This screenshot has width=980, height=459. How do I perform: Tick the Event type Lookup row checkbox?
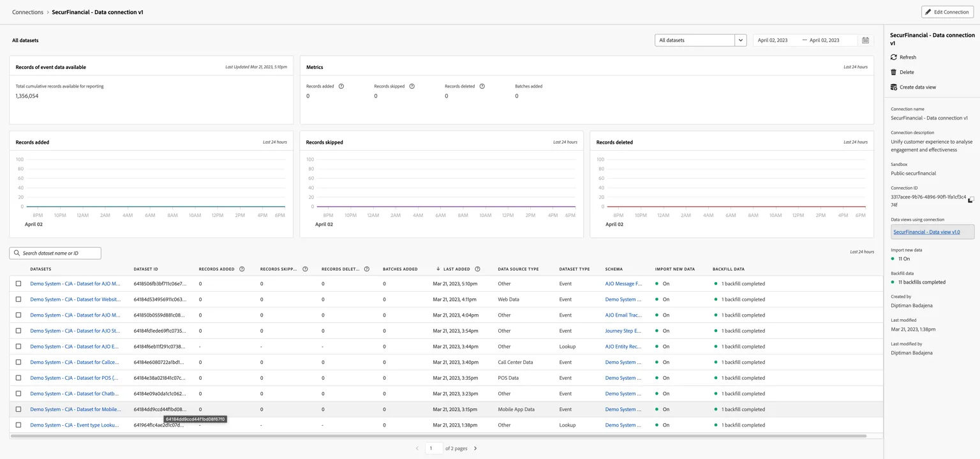point(19,425)
